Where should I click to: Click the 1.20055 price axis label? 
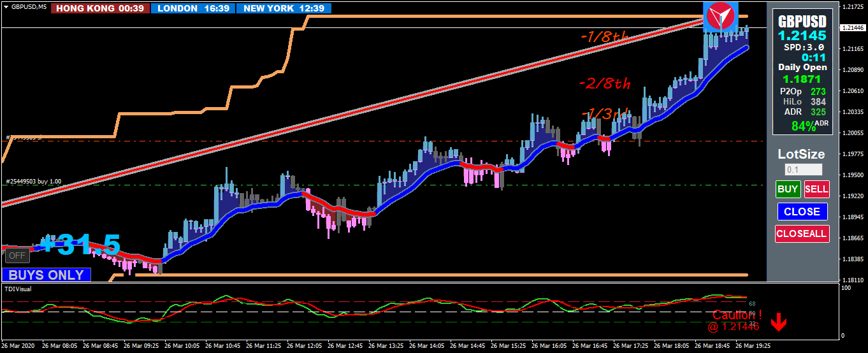(852, 133)
